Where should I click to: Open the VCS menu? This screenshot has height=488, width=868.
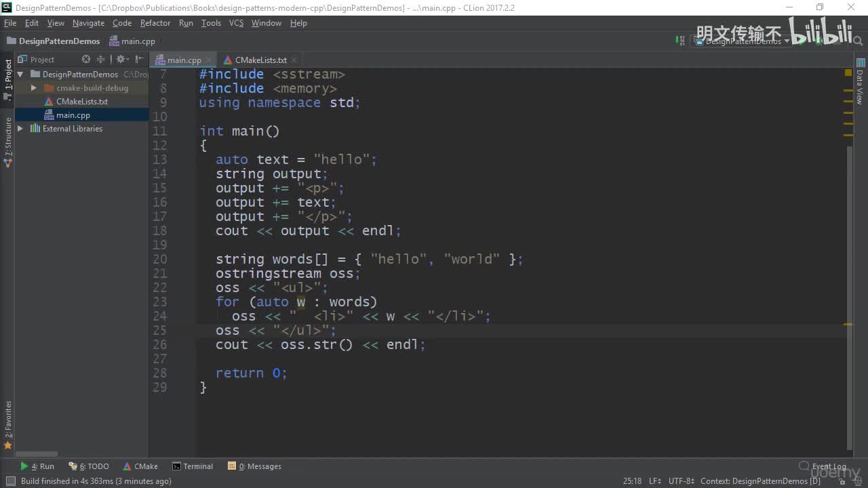[x=236, y=23]
